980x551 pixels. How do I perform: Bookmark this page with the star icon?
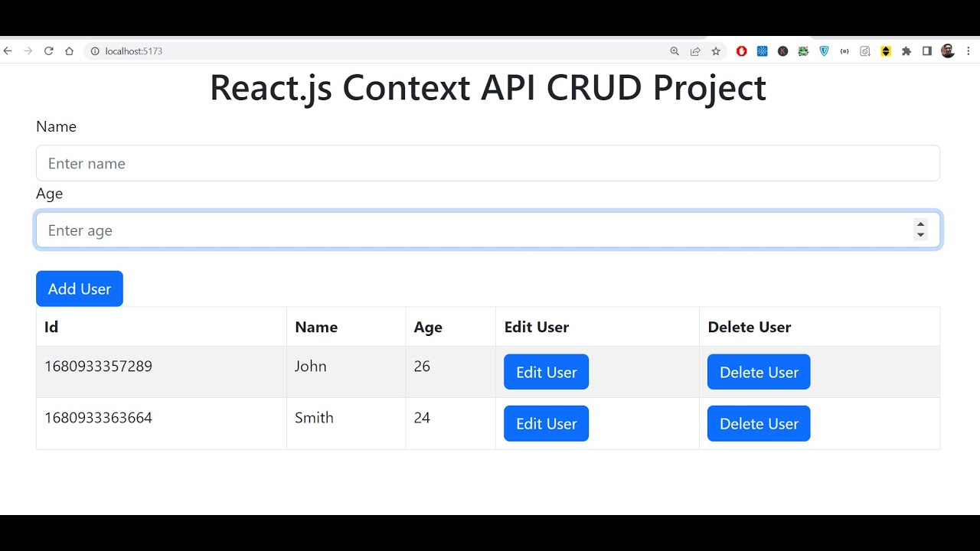(x=716, y=51)
